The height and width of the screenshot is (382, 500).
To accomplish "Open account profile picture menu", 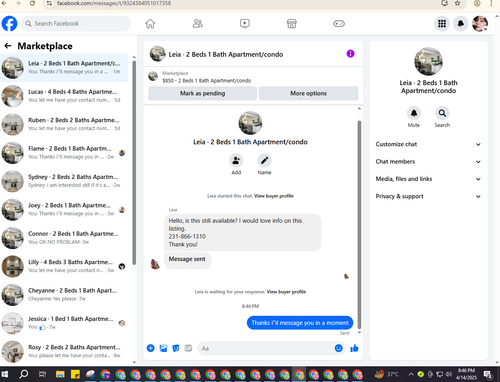I will [480, 24].
